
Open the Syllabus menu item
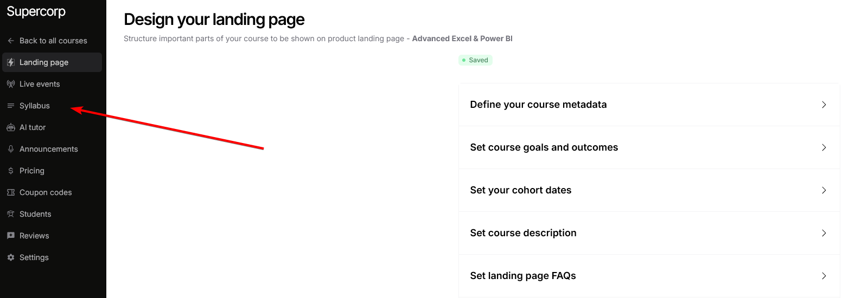click(x=35, y=106)
